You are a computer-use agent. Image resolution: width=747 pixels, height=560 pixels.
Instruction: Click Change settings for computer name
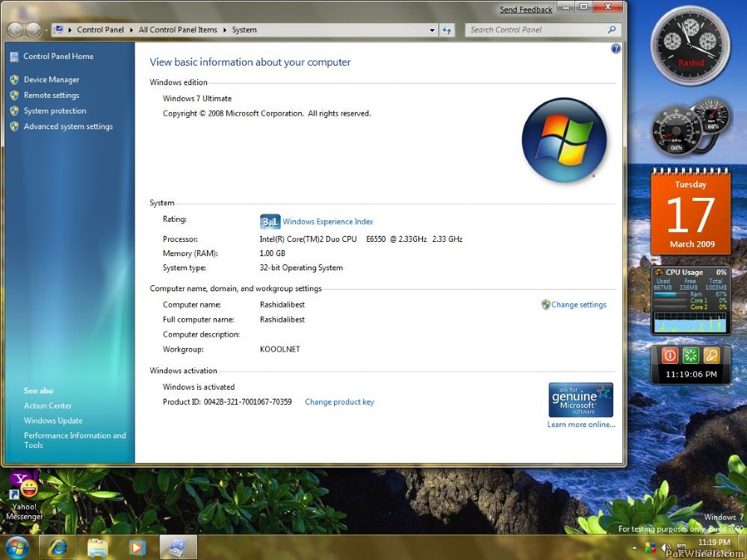tap(579, 305)
